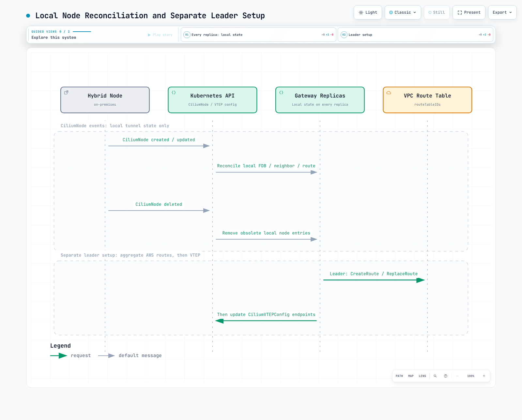Click Play story
The height and width of the screenshot is (420, 522).
[160, 35]
